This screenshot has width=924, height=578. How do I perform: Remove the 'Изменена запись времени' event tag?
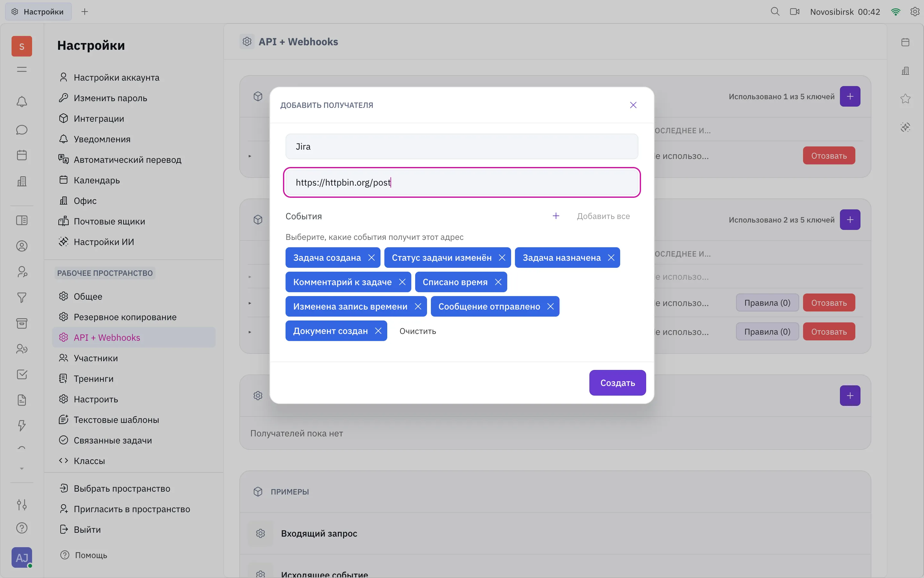coord(418,307)
